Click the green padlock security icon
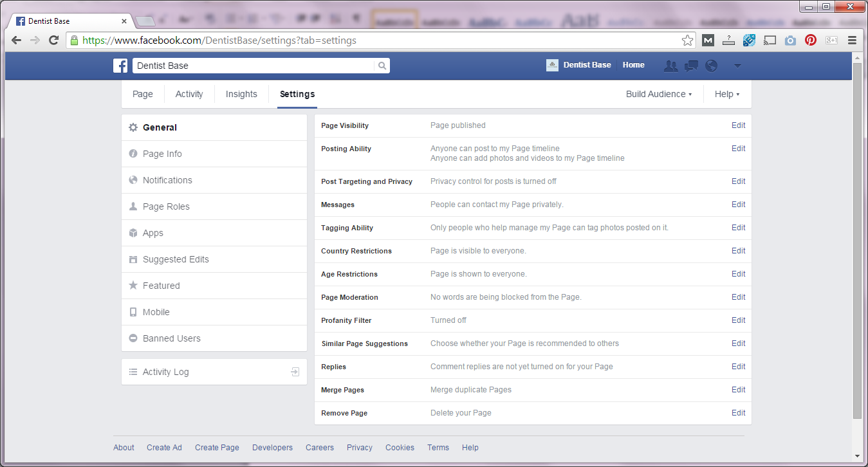This screenshot has width=868, height=467. 75,40
